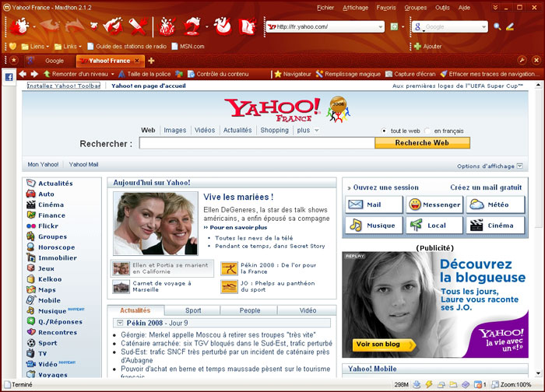
Task: Open the Zoom:100% status bar control
Action: coord(512,384)
